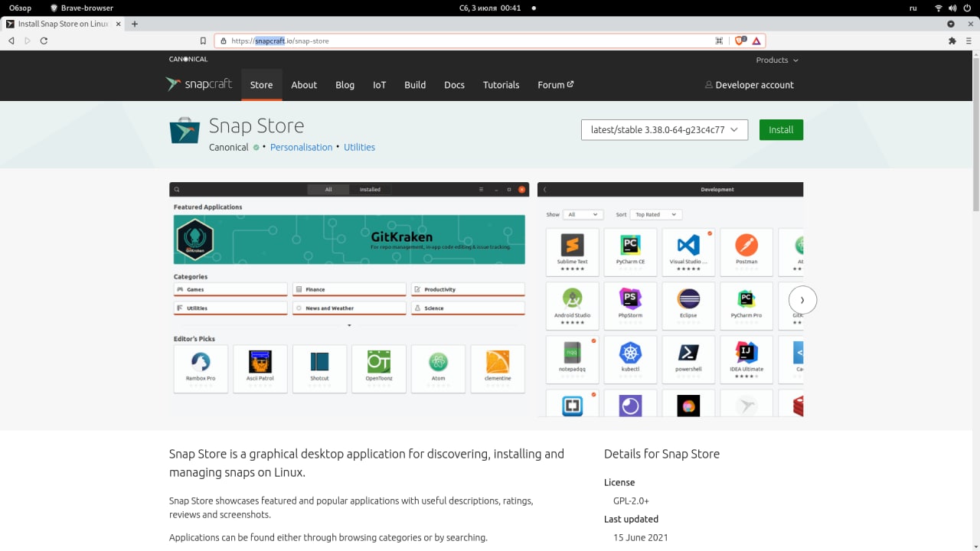The width and height of the screenshot is (980, 551).
Task: Click the volume speaker icon
Action: pos(953,8)
